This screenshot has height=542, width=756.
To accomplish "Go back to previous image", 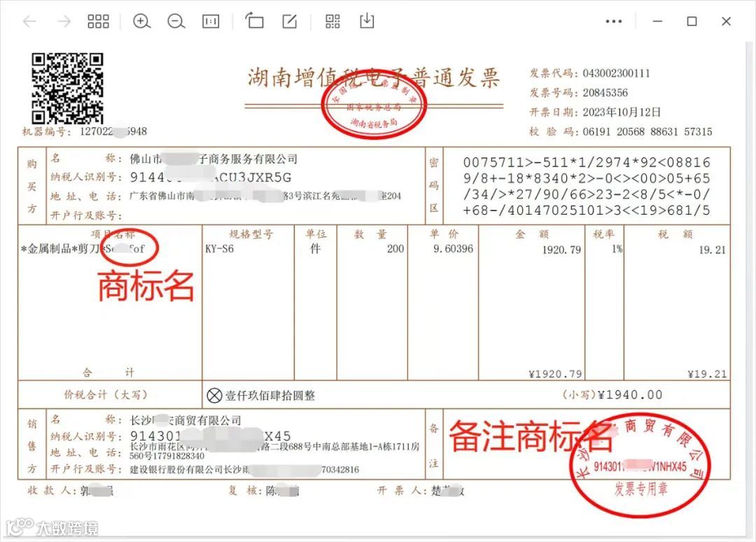I will tap(30, 21).
